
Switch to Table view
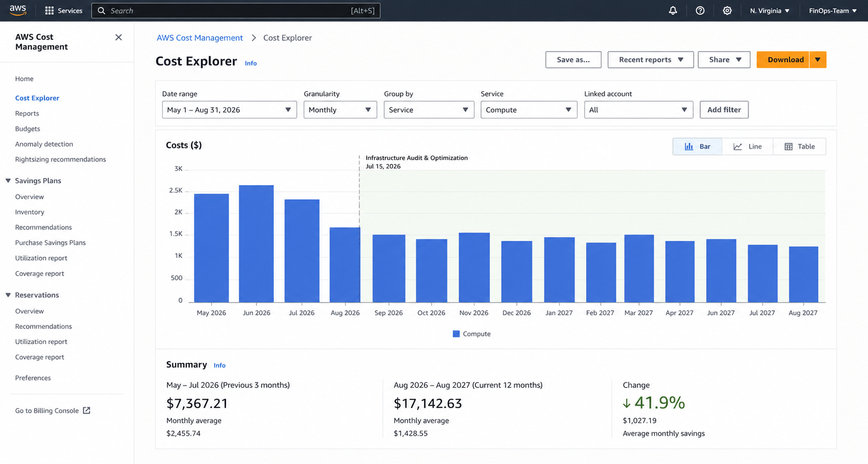coord(799,146)
